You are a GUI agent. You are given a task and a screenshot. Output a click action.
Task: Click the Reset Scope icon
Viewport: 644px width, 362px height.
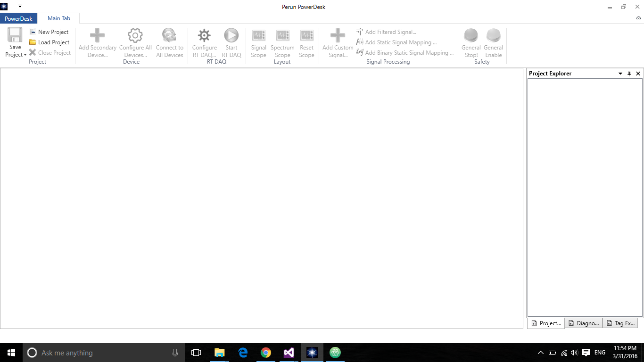coord(306,35)
